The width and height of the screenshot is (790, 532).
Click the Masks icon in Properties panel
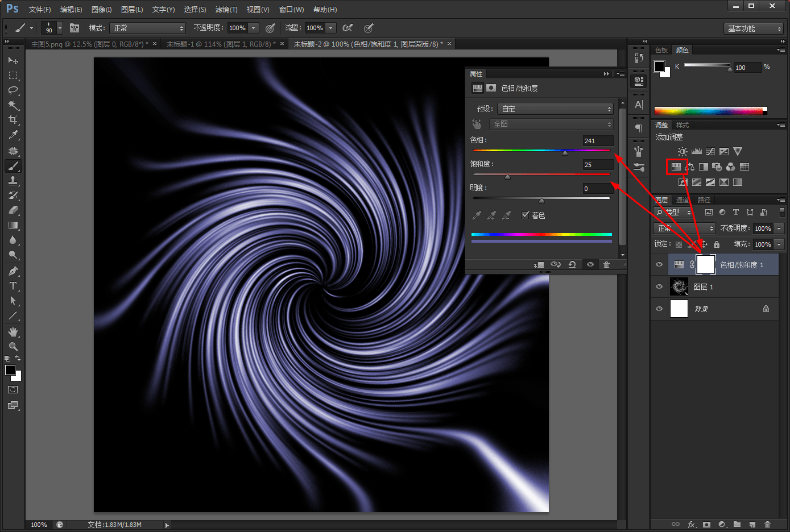pyautogui.click(x=491, y=88)
